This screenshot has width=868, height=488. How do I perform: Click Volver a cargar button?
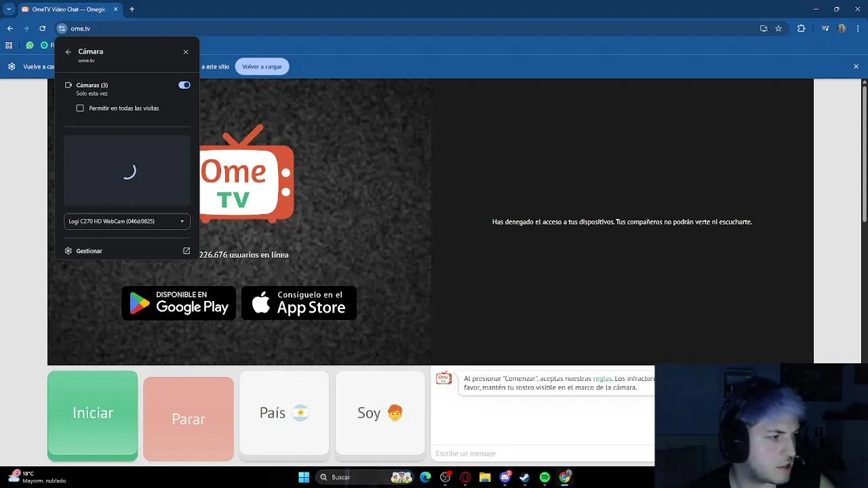pos(262,66)
